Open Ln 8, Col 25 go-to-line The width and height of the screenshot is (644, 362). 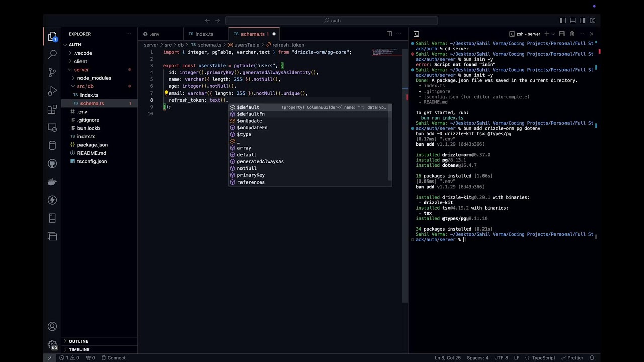[x=448, y=358]
